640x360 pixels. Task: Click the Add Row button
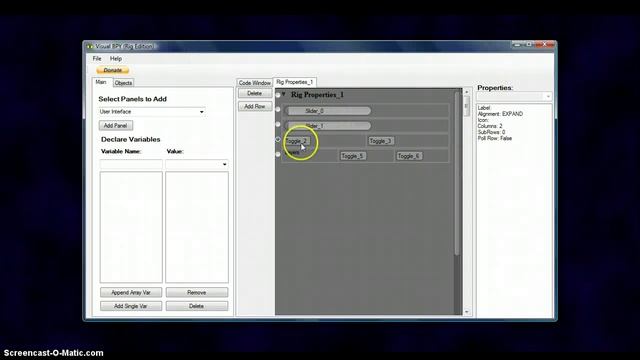(255, 107)
